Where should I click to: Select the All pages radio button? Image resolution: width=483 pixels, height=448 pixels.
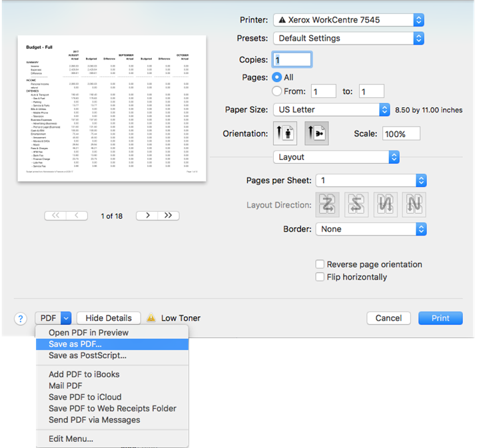277,77
